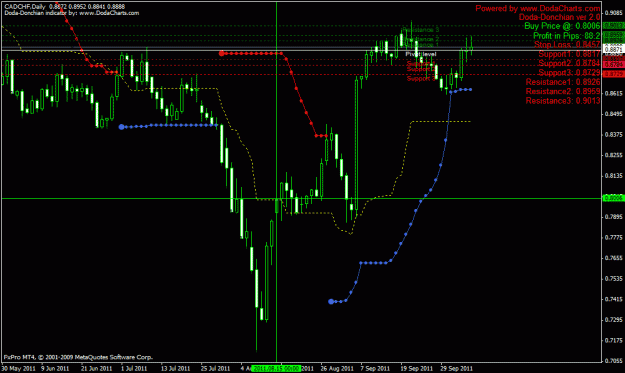Image resolution: width=625 pixels, height=373 pixels.
Task: Select the Resistance2: 0.8959 value
Action: (563, 91)
